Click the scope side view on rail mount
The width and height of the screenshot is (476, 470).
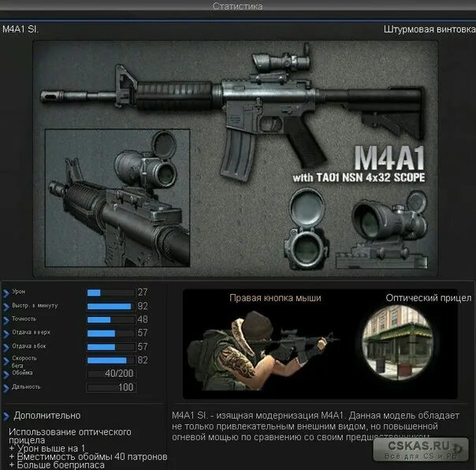click(x=382, y=230)
